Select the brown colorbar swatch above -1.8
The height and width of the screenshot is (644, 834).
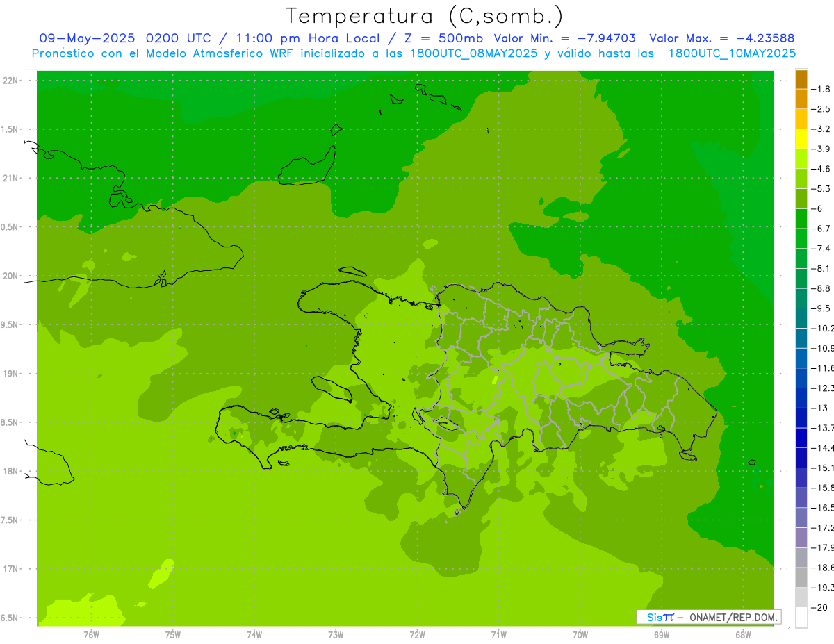801,79
